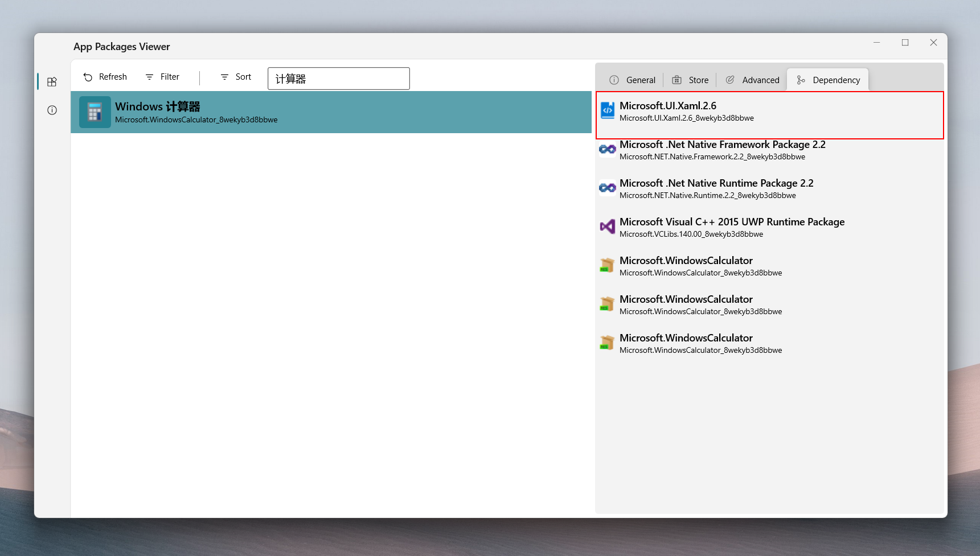Open the About info sidebar icon
980x556 pixels.
[52, 110]
